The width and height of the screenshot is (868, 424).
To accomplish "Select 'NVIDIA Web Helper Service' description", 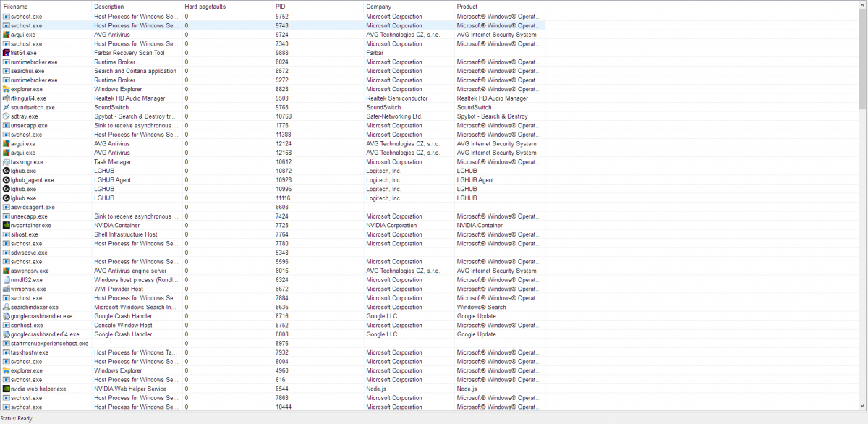I will coord(130,389).
